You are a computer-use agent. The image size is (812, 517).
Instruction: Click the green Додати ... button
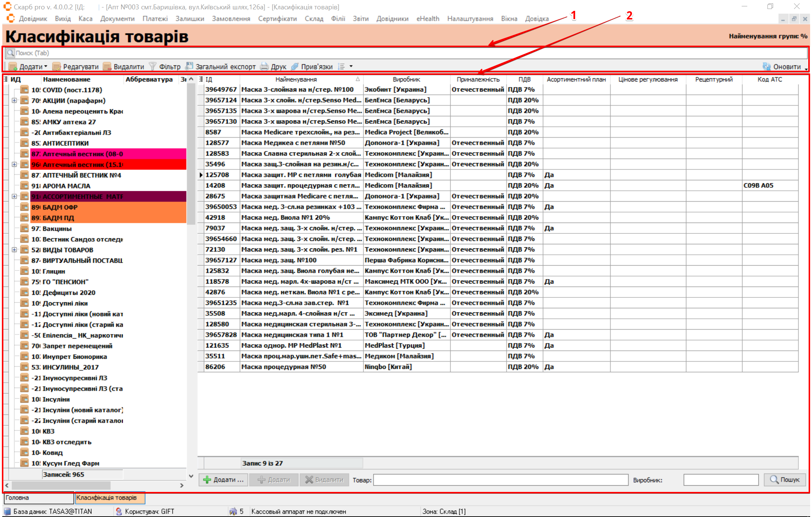pyautogui.click(x=223, y=480)
